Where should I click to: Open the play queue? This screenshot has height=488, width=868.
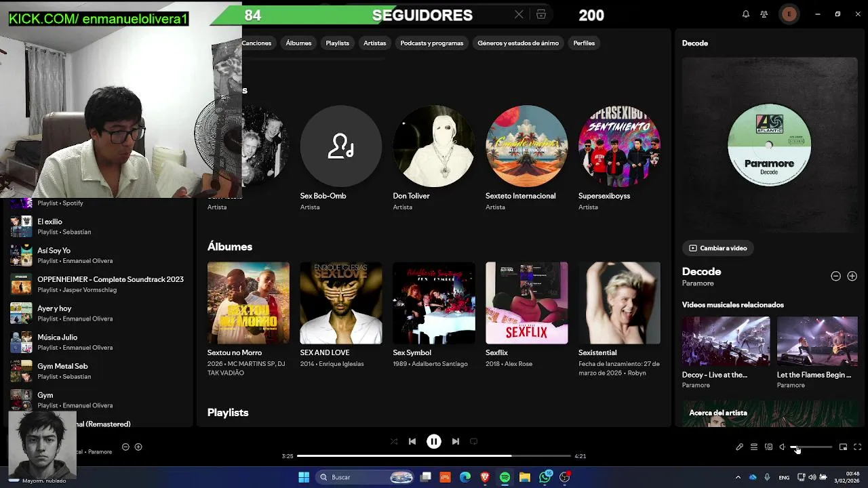pos(754,447)
